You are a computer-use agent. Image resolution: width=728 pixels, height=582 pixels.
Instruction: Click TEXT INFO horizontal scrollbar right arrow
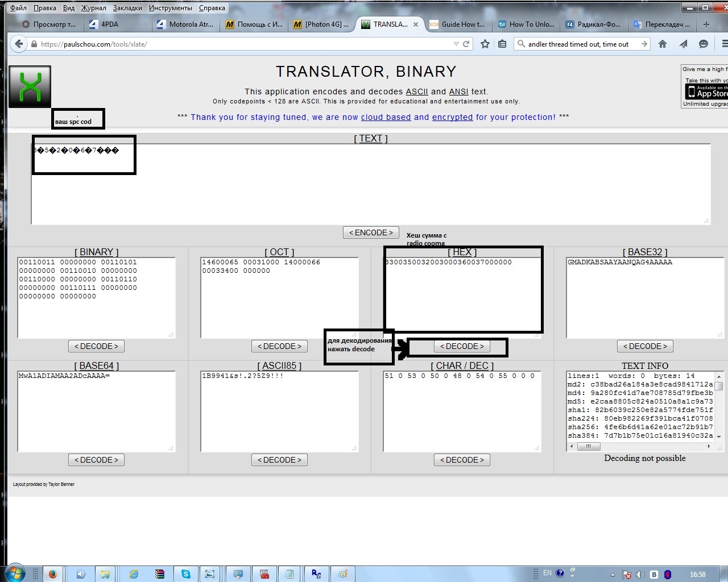point(709,447)
